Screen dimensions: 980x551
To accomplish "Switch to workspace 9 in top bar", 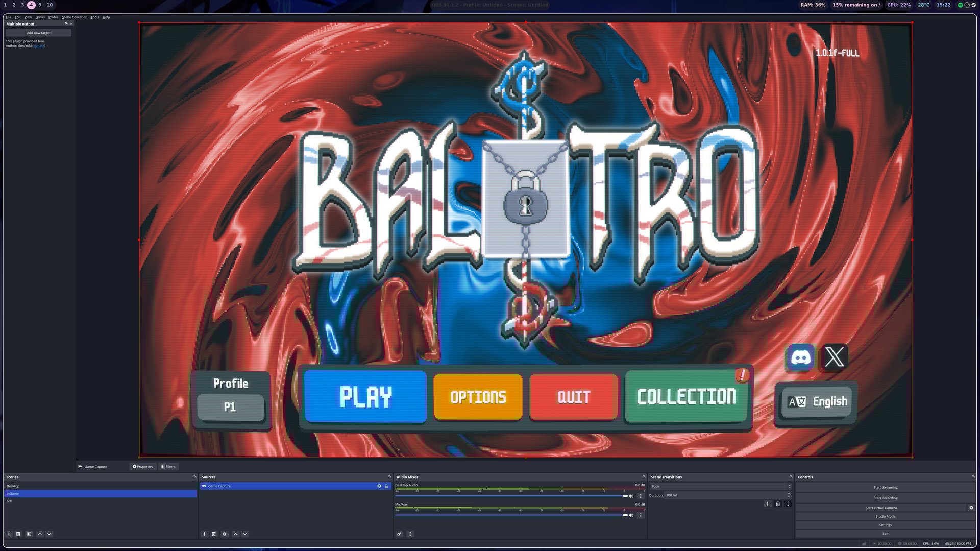I will pyautogui.click(x=40, y=5).
